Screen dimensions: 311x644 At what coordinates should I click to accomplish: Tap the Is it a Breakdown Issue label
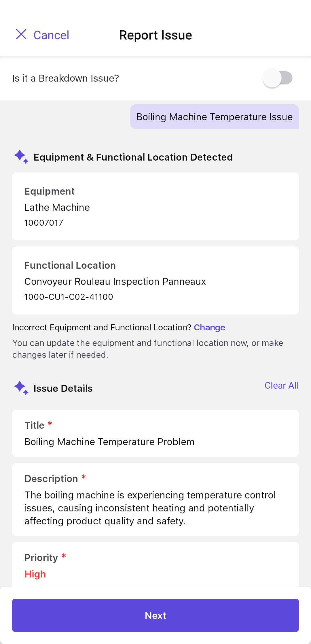tap(66, 78)
